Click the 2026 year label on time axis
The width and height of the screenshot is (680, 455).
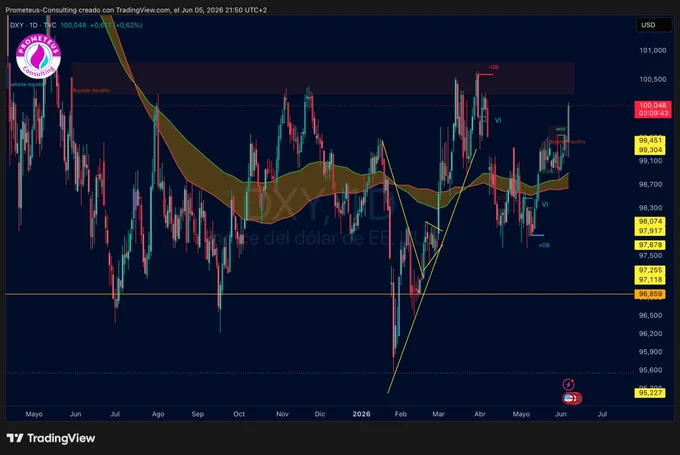361,414
